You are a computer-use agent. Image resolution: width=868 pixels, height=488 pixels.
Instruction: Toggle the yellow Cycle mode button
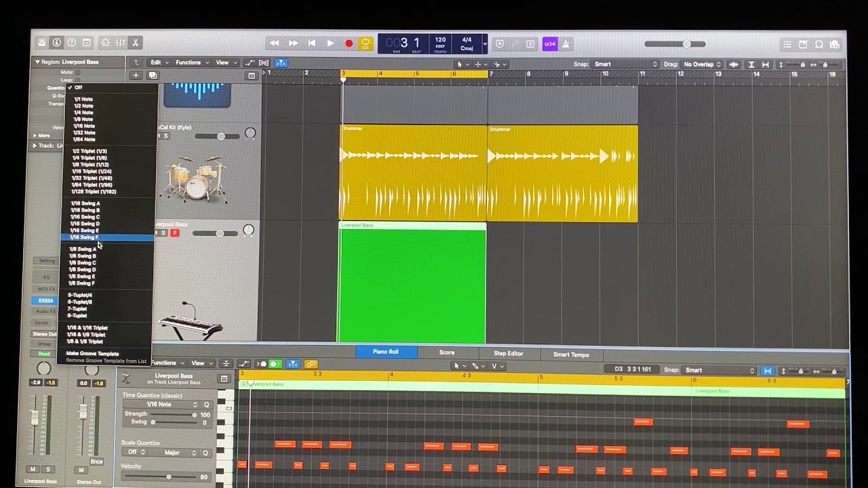click(x=366, y=43)
